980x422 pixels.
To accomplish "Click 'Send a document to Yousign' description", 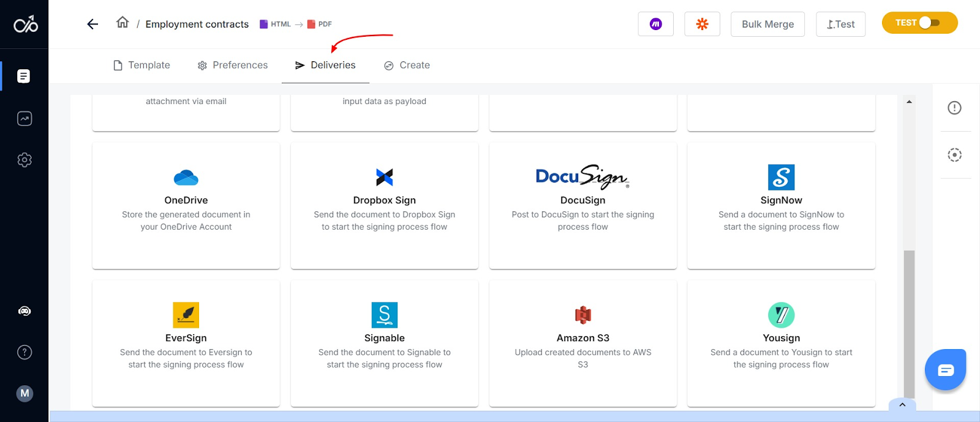I will tap(782, 358).
